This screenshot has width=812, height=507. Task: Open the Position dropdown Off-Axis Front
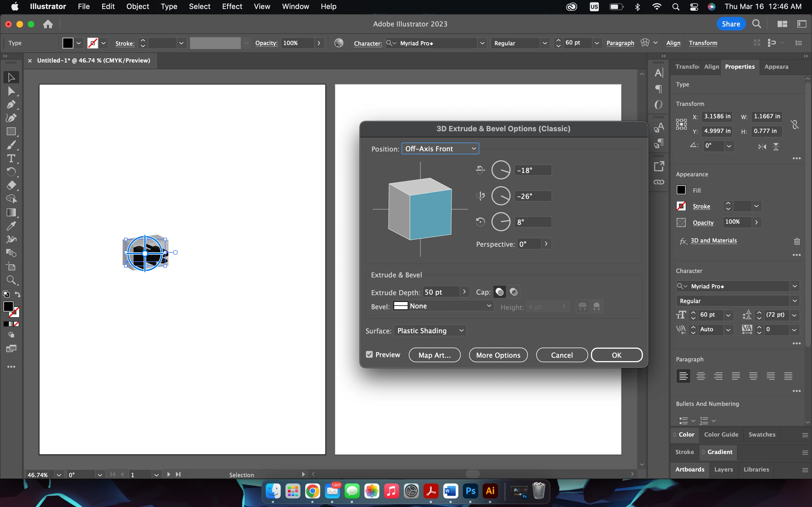(440, 148)
